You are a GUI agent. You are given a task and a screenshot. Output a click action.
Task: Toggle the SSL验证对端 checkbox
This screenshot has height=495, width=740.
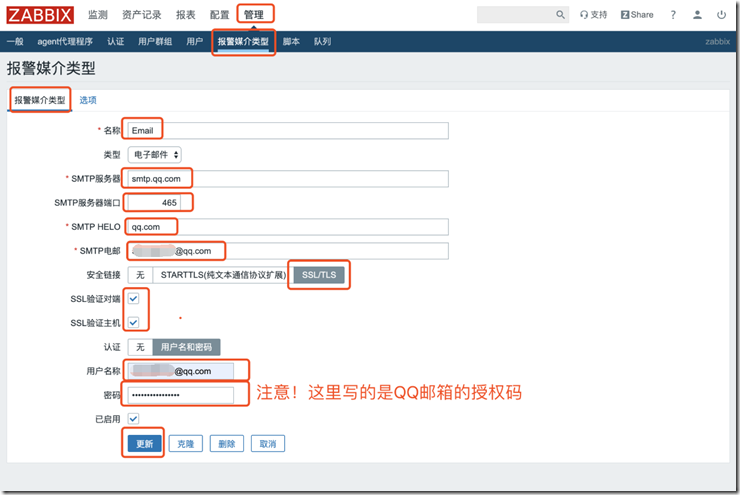click(x=134, y=299)
